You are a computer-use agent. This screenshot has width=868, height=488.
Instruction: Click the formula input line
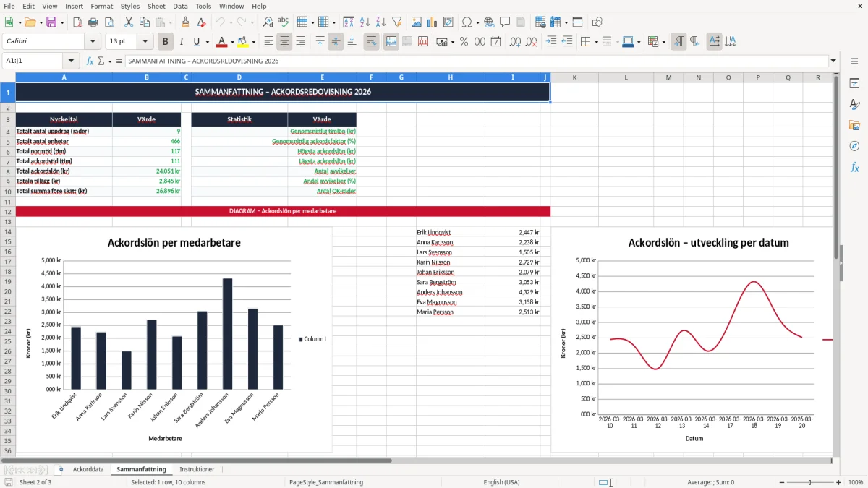[477, 61]
